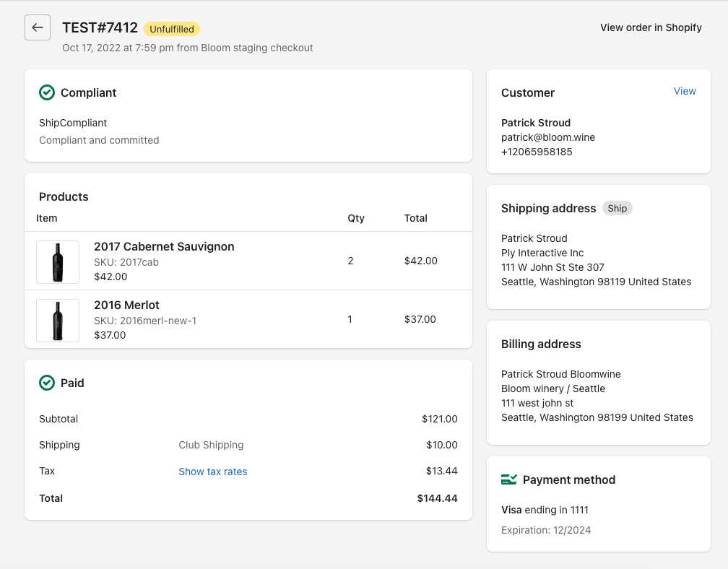Image resolution: width=728 pixels, height=569 pixels.
Task: Click the back arrow button
Action: (x=38, y=27)
